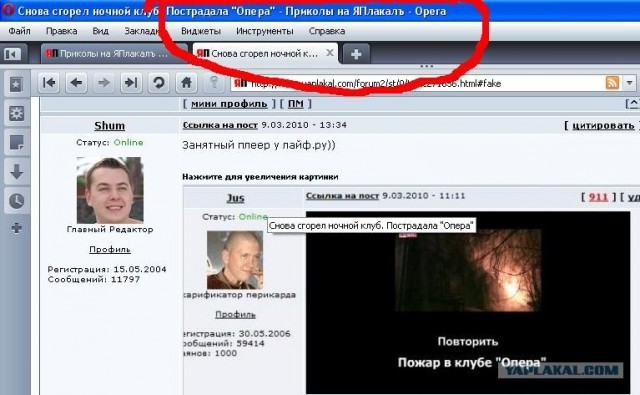Open the 'мини профиль' link

coord(229,104)
